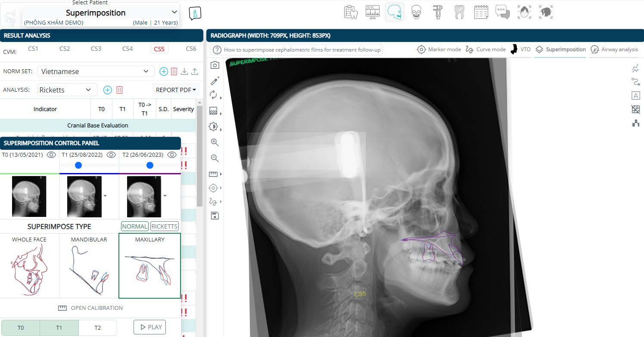Switch to Marker mode tab
The image size is (644, 337).
[x=439, y=49]
